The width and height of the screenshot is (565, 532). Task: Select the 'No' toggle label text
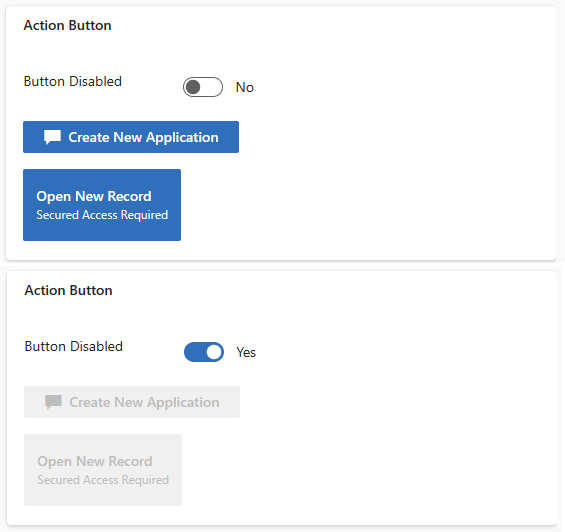245,87
